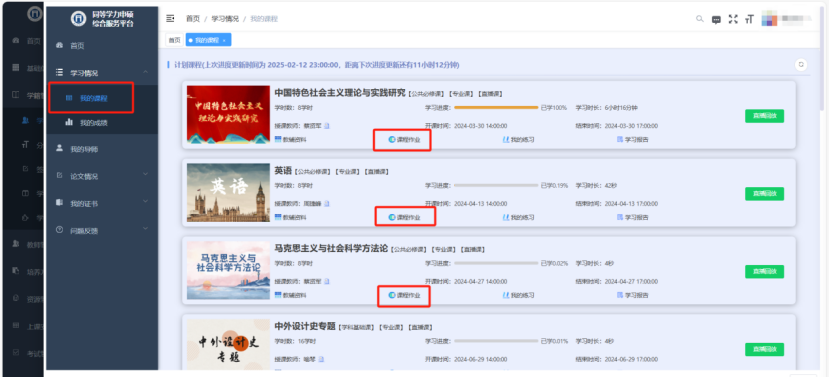Close the 我的课程 tab

point(224,40)
